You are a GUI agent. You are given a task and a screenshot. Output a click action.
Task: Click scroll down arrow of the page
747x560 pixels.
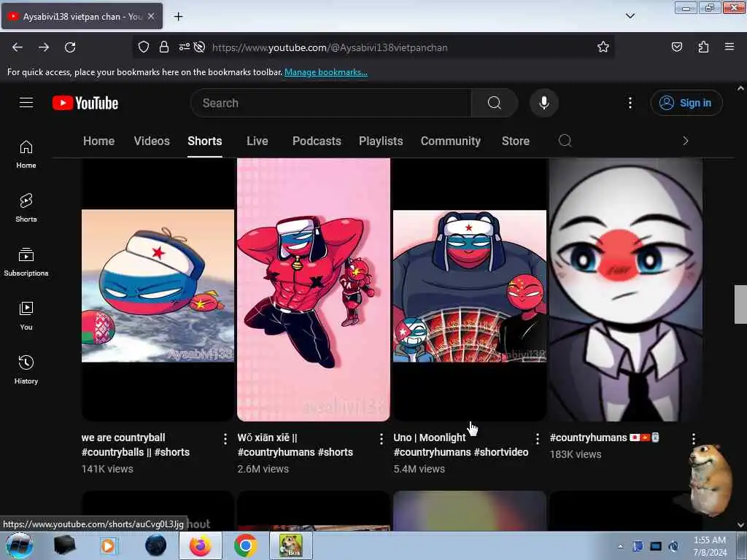coord(740,525)
